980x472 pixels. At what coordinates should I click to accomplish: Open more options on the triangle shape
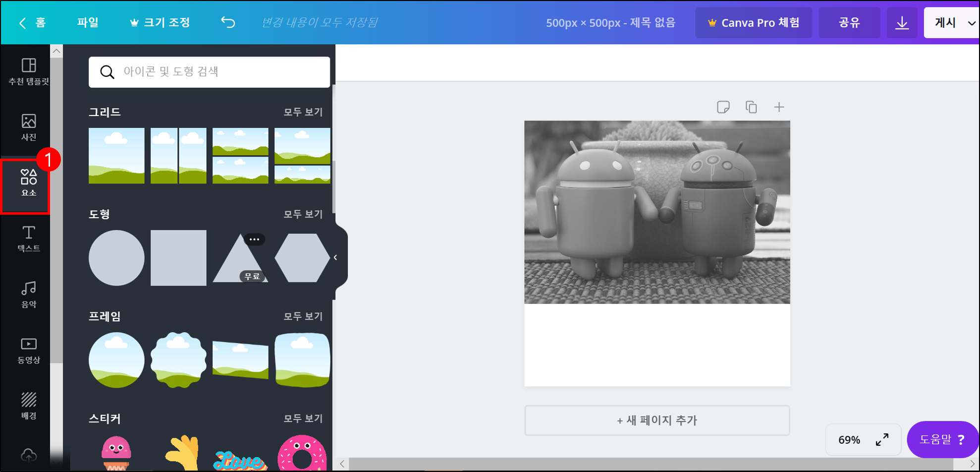254,239
